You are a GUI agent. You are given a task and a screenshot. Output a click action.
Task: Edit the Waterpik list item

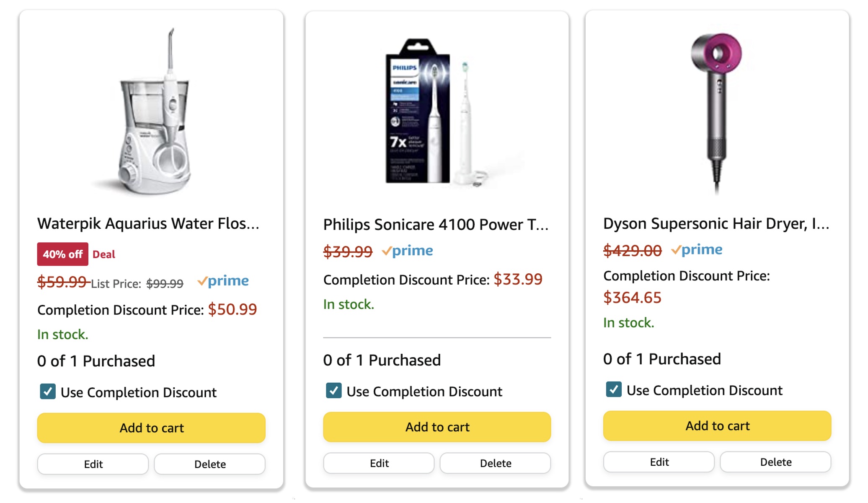(x=93, y=464)
